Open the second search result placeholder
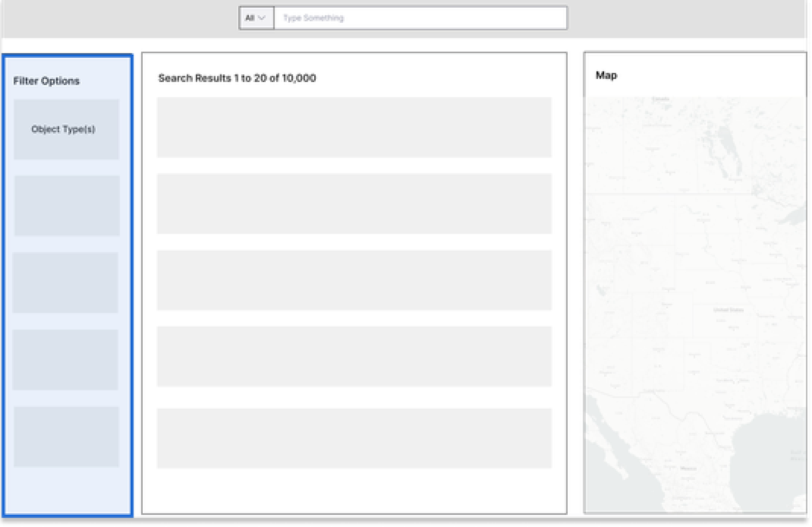 click(354, 204)
